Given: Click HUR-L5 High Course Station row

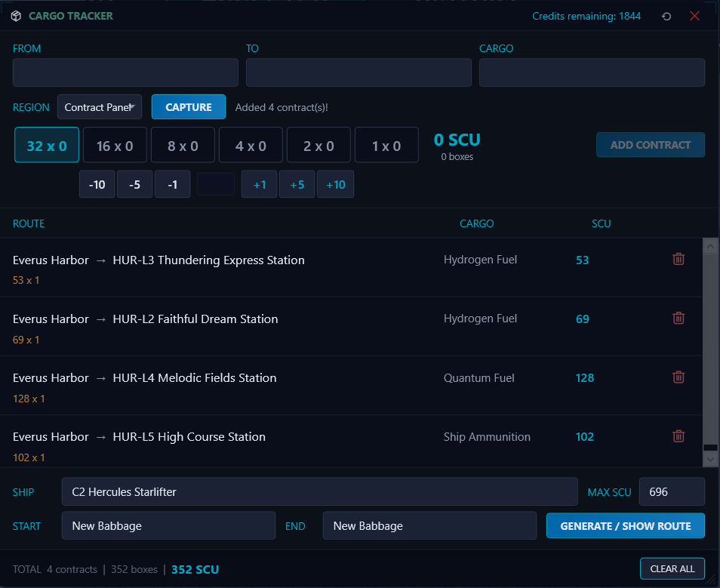Looking at the screenshot, I should point(351,442).
